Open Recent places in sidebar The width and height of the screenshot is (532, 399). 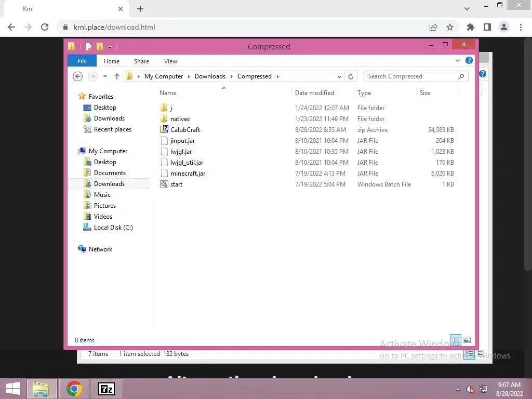click(112, 129)
